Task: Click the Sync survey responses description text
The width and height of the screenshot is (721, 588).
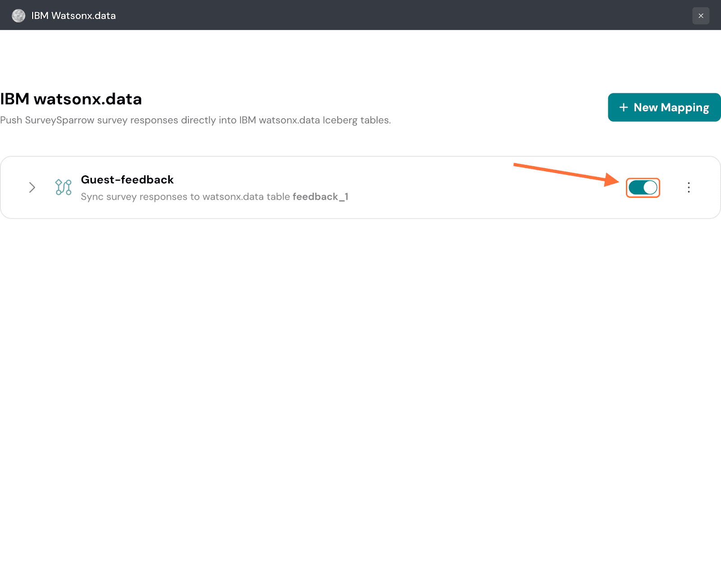Action: (185, 197)
